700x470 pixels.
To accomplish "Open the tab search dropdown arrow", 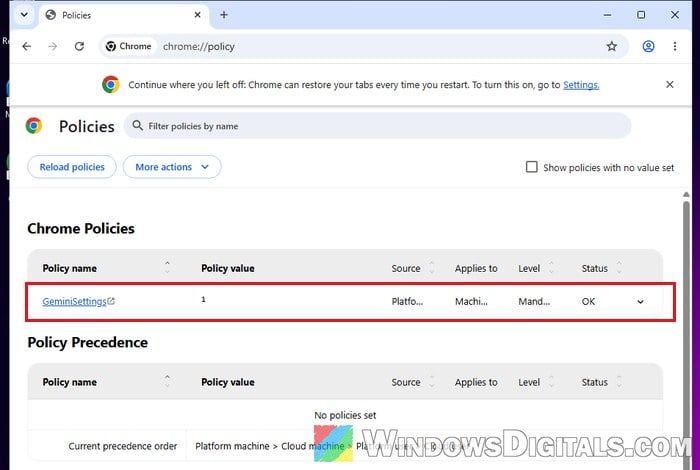I will click(24, 15).
